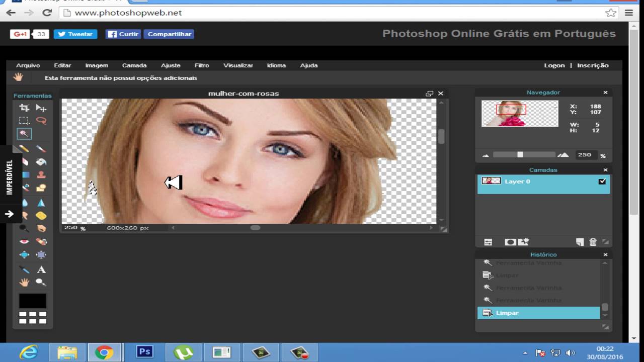
Task: Select the Spot Heal tool
Action: point(41,242)
